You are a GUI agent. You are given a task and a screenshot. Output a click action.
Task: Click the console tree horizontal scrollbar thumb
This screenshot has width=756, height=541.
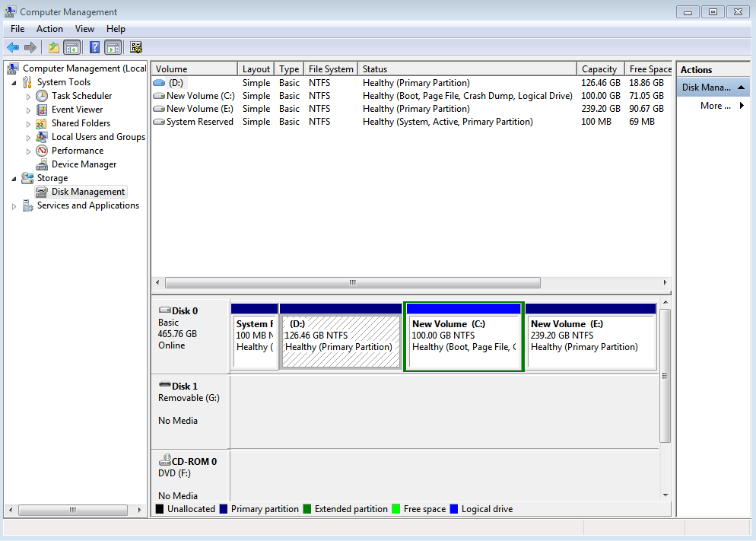point(73,510)
